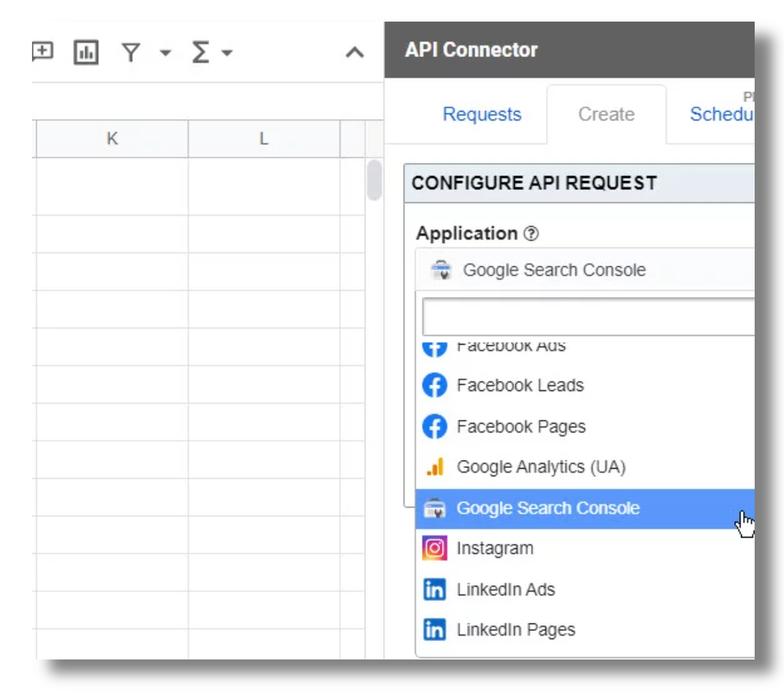Choose LinkedIn Ads option

tap(585, 589)
